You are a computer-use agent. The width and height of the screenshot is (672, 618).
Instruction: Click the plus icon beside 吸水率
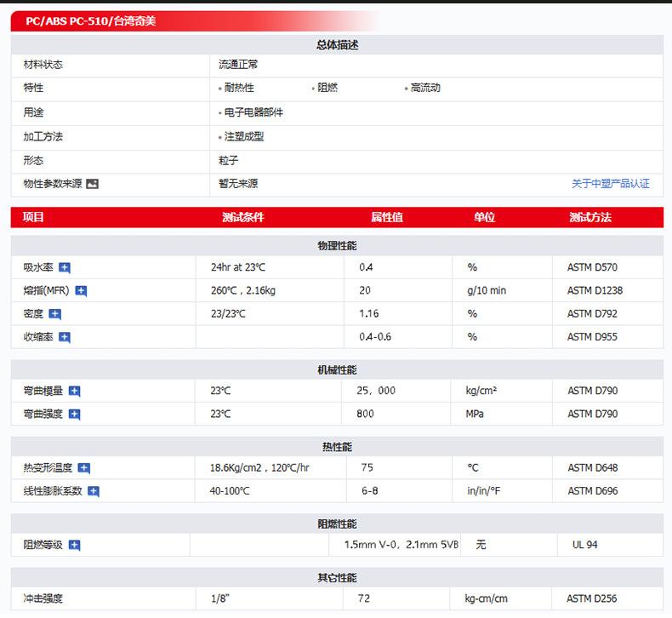pyautogui.click(x=65, y=267)
